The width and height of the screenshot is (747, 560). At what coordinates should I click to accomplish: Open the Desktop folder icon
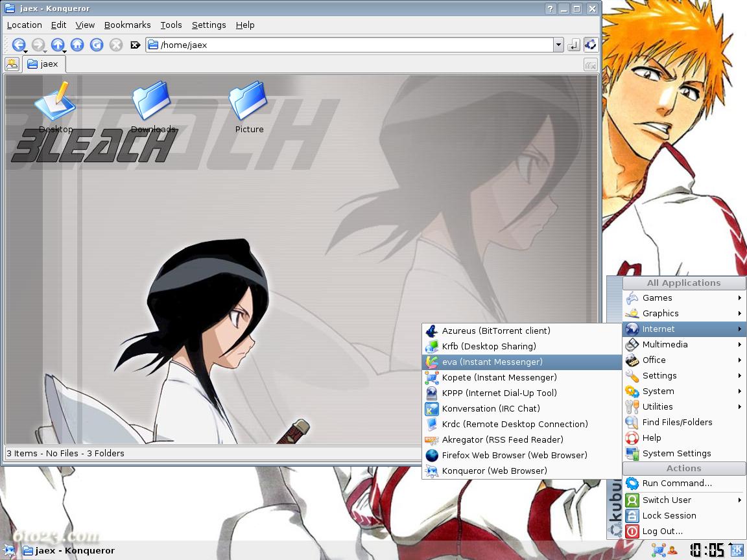pos(56,108)
